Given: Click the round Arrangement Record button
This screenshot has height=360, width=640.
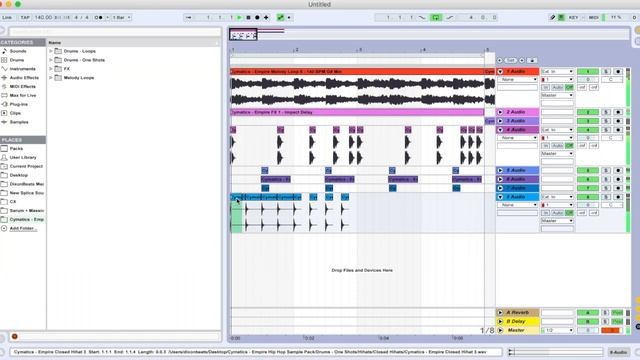Looking at the screenshot, I should (257, 18).
